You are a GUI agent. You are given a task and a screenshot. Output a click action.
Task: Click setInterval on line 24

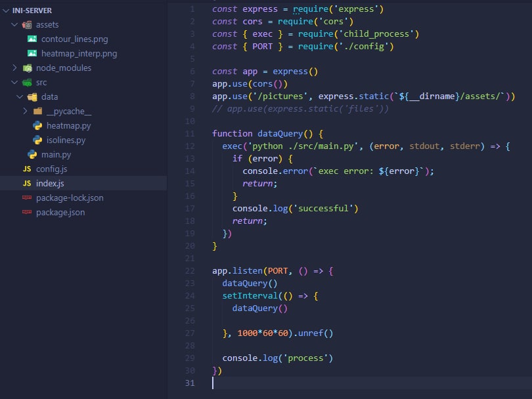(250, 296)
